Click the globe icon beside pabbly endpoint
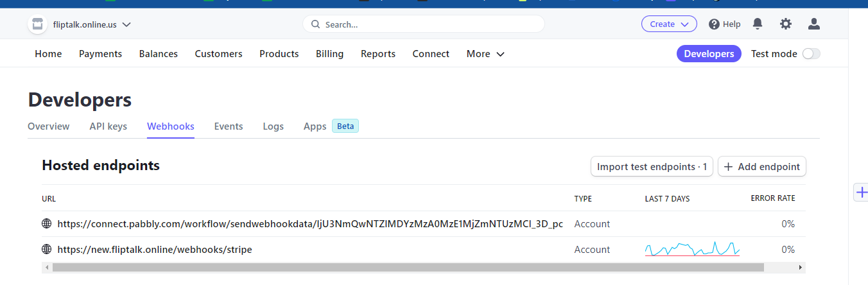The height and width of the screenshot is (285, 868). 46,224
